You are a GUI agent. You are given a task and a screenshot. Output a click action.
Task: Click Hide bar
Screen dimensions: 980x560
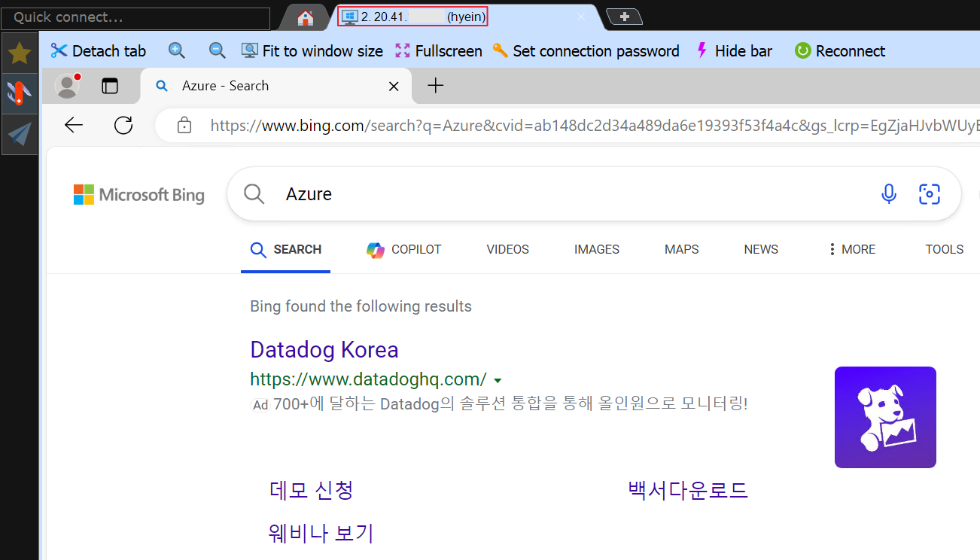coord(734,51)
